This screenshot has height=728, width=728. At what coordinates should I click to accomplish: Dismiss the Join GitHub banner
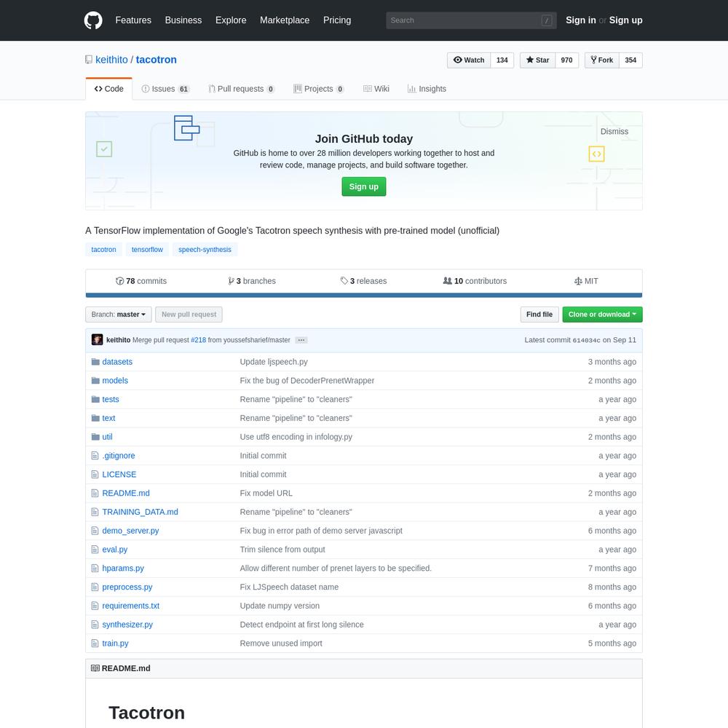[x=614, y=131]
